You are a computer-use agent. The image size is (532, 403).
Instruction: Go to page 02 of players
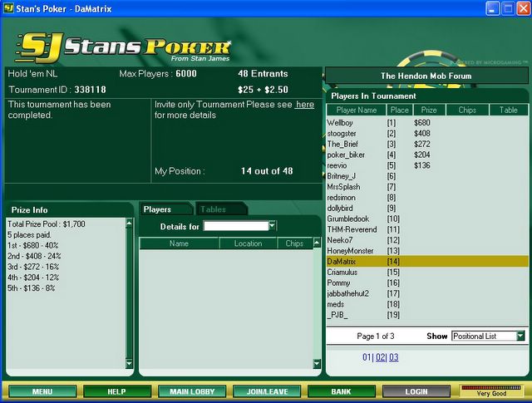[x=380, y=356]
